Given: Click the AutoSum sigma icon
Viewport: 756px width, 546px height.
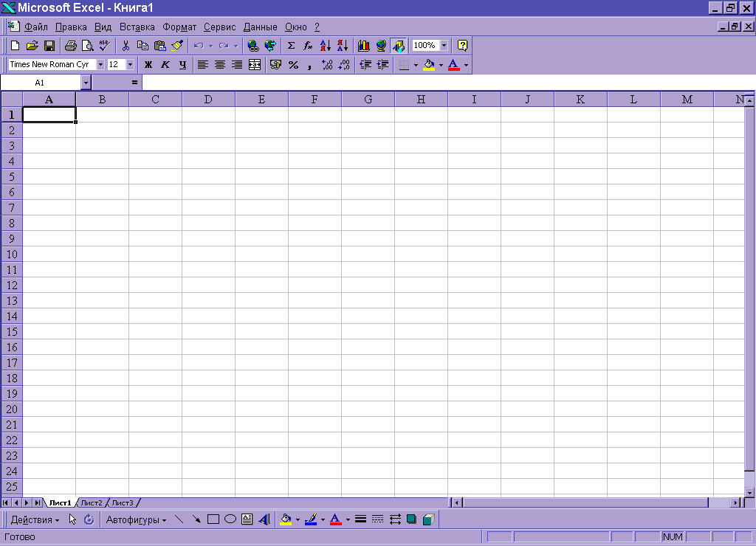Looking at the screenshot, I should coord(291,46).
